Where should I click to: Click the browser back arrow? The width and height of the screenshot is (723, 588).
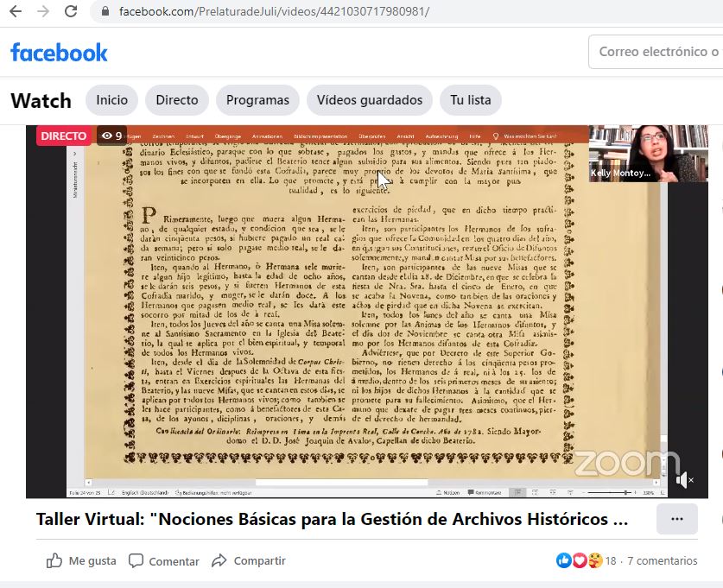coord(16,12)
